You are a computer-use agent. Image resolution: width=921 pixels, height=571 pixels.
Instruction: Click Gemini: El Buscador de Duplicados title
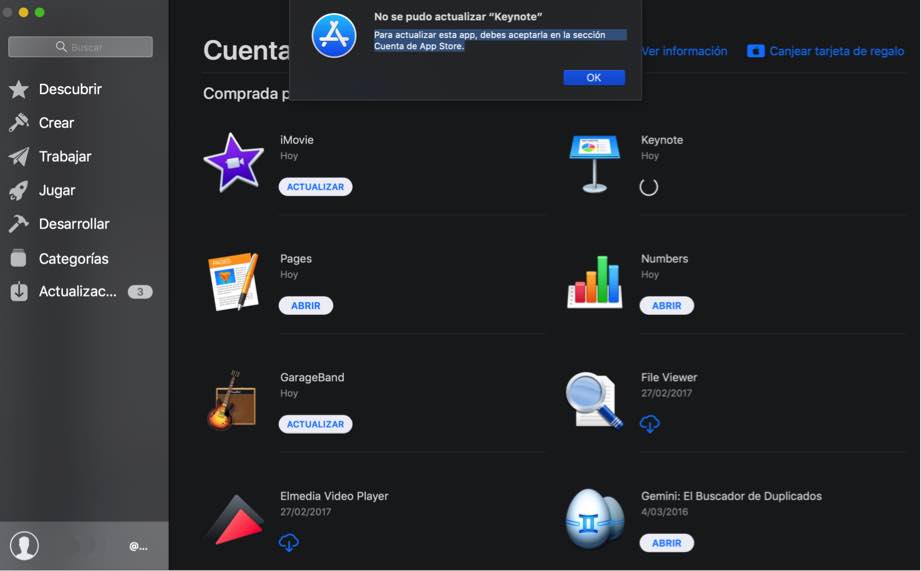731,496
